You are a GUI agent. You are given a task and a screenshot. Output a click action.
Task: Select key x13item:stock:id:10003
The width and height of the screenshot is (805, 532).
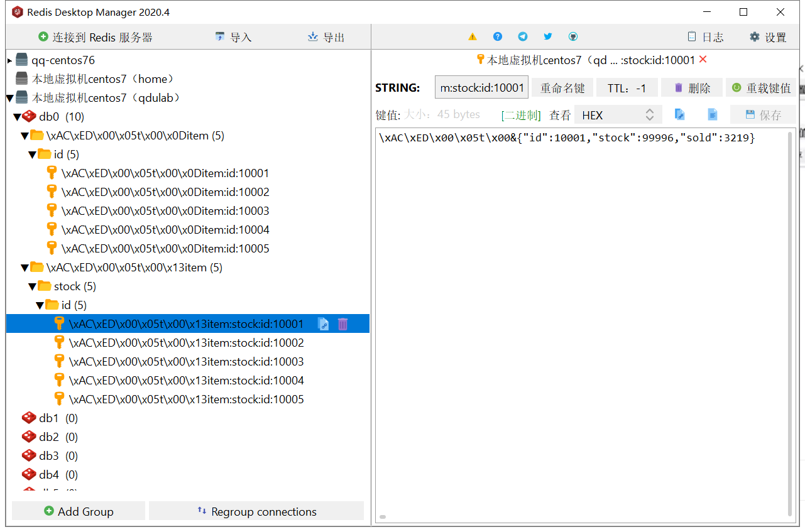[186, 361]
